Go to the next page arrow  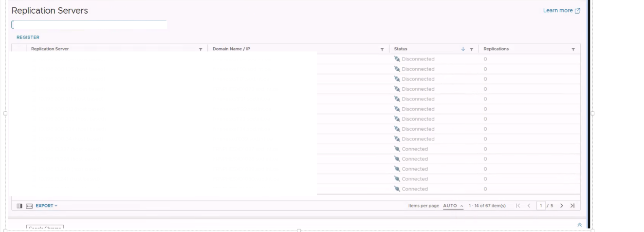(562, 206)
